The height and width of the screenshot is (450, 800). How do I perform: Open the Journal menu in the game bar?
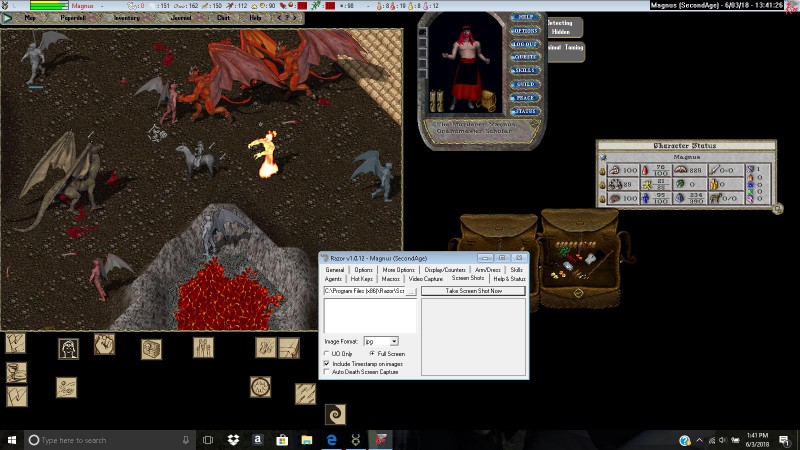[181, 18]
